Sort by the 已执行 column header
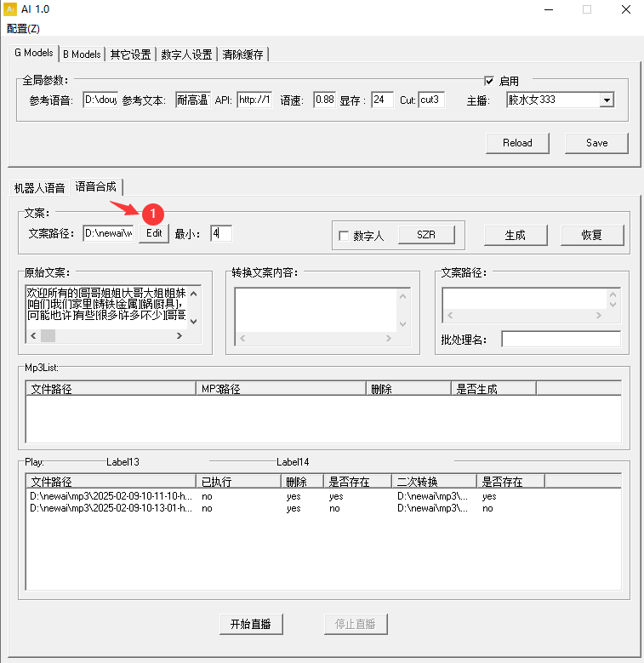The width and height of the screenshot is (644, 663). 238,482
